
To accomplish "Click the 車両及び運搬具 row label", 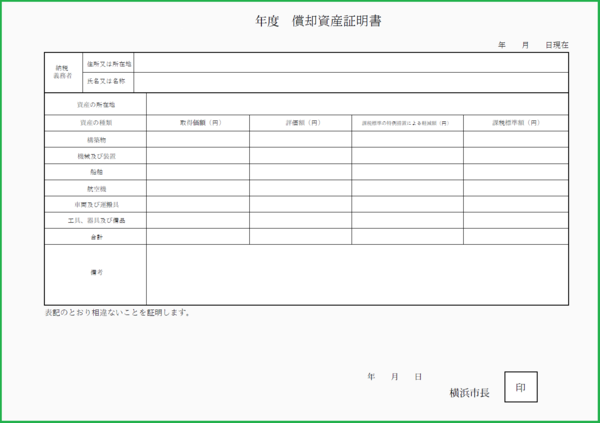I will [96, 205].
